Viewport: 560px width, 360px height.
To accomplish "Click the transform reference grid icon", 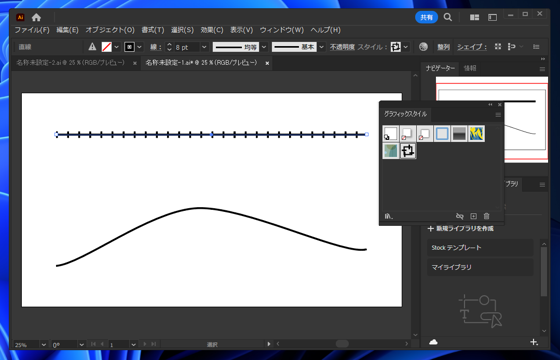I will point(498,47).
